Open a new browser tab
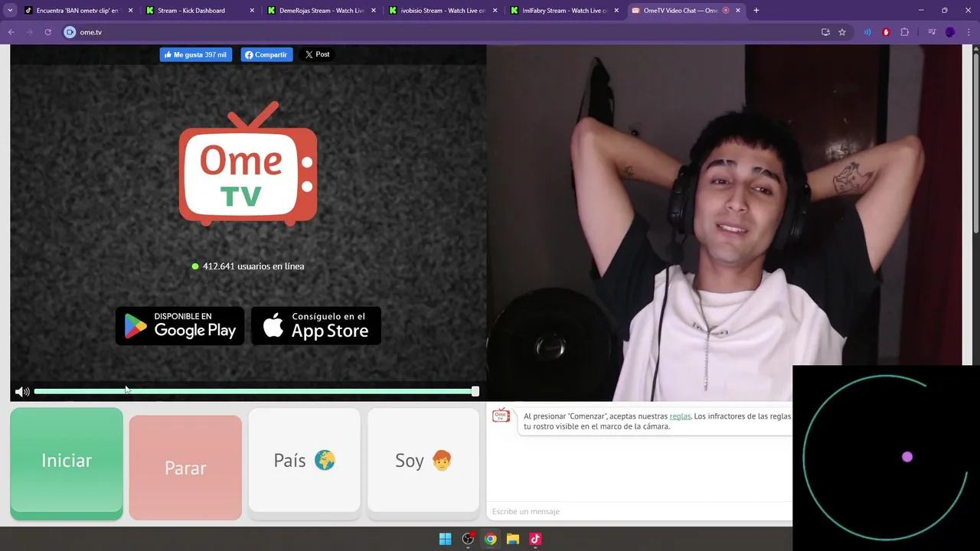The image size is (980, 551). click(x=756, y=11)
